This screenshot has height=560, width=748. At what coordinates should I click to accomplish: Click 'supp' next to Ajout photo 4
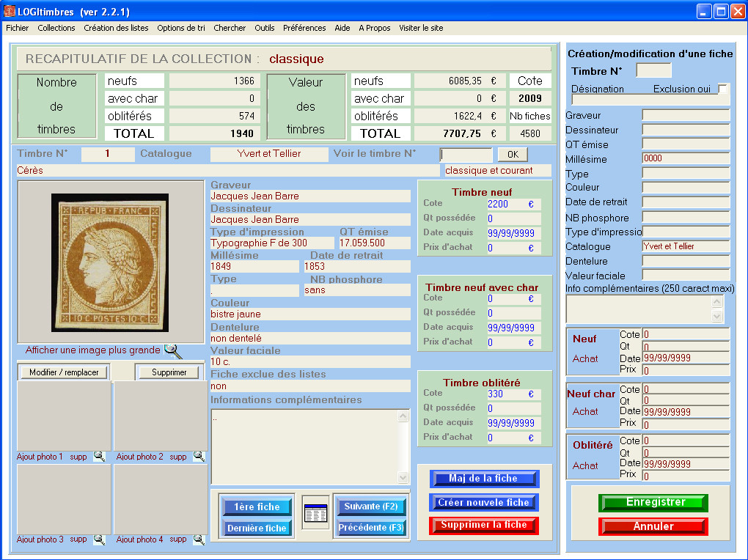pos(178,539)
